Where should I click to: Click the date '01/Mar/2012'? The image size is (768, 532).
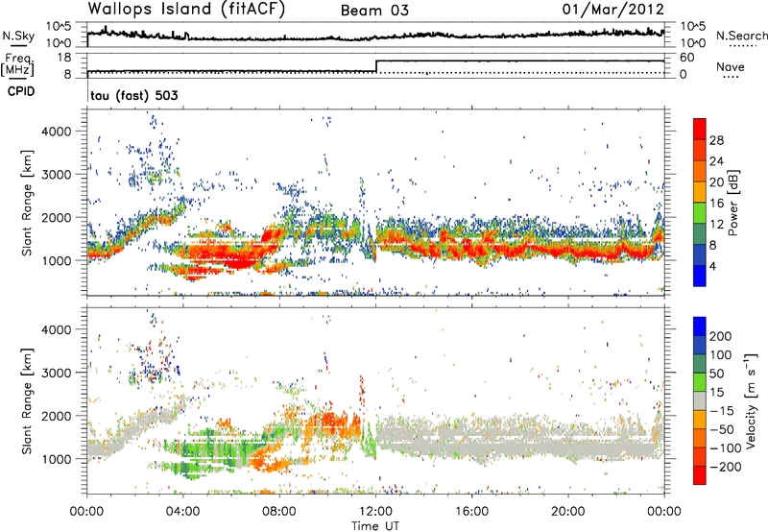coord(613,10)
